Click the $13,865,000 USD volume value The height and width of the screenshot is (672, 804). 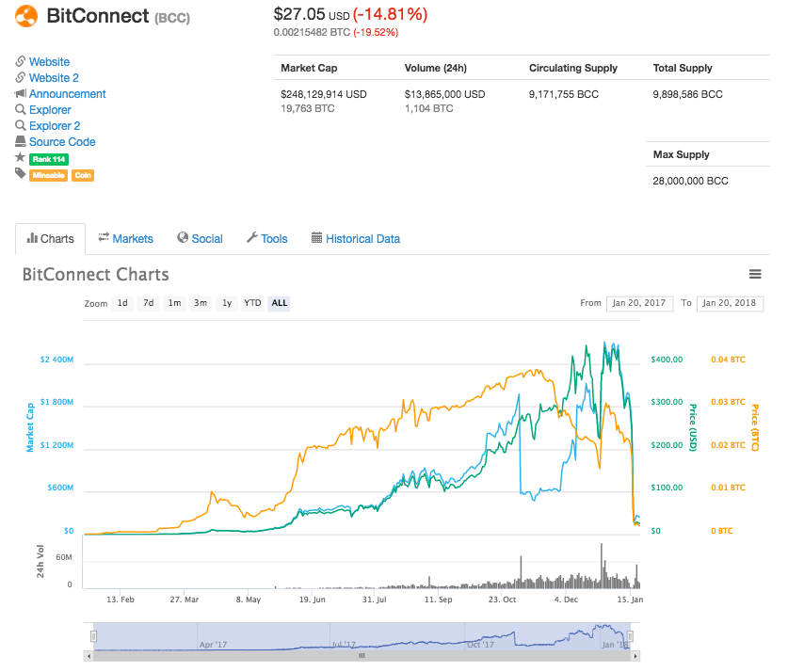pyautogui.click(x=444, y=94)
